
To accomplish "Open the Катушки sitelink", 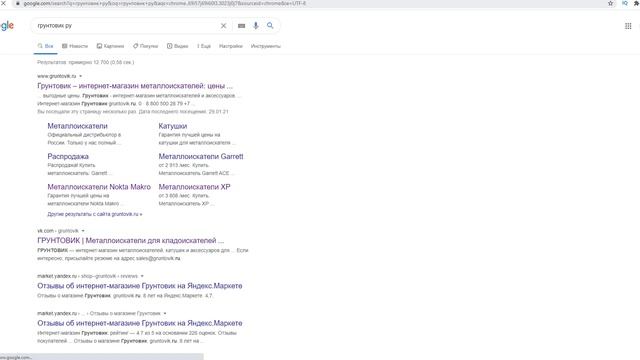I will pyautogui.click(x=173, y=126).
